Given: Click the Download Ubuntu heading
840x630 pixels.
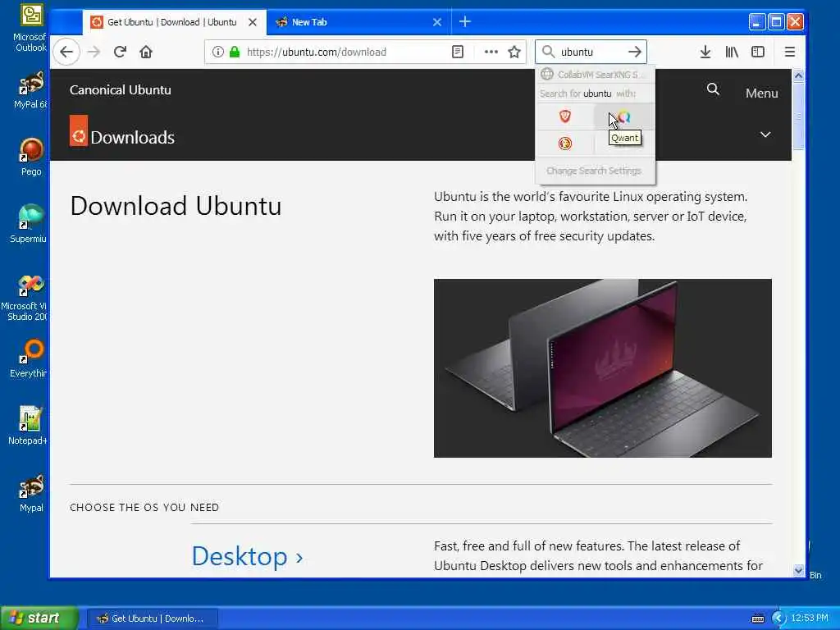Looking at the screenshot, I should pyautogui.click(x=176, y=206).
